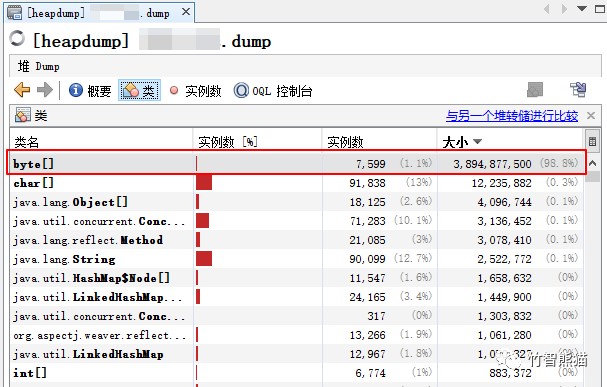Click the column chooser icon above the scrollbar
Image resolution: width=607 pixels, height=387 pixels.
pyautogui.click(x=592, y=141)
